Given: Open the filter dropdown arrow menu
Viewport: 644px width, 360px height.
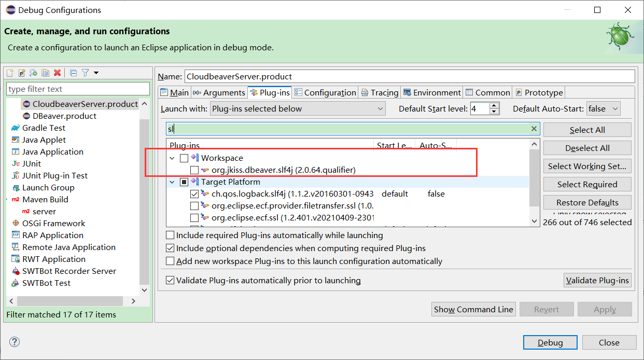Looking at the screenshot, I should (x=96, y=73).
